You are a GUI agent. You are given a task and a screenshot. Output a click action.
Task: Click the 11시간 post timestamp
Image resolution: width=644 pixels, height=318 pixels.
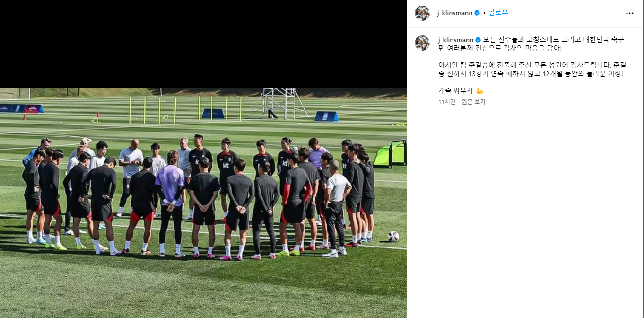[447, 102]
